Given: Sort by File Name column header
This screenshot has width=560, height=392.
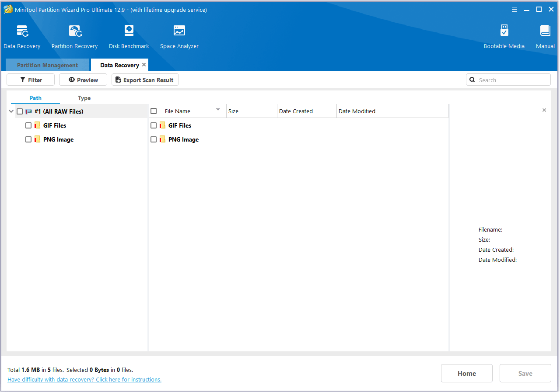Looking at the screenshot, I should (x=188, y=111).
